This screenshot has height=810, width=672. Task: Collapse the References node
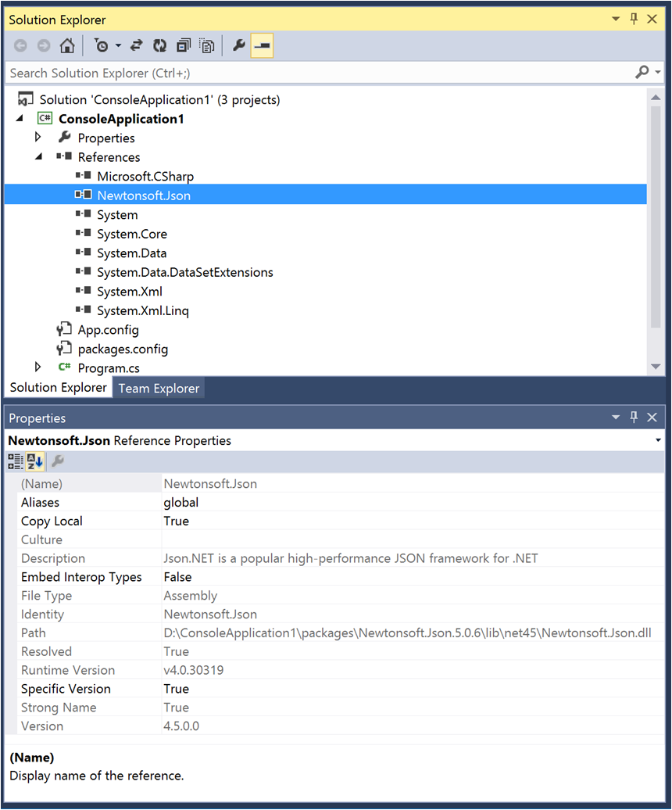[38, 157]
